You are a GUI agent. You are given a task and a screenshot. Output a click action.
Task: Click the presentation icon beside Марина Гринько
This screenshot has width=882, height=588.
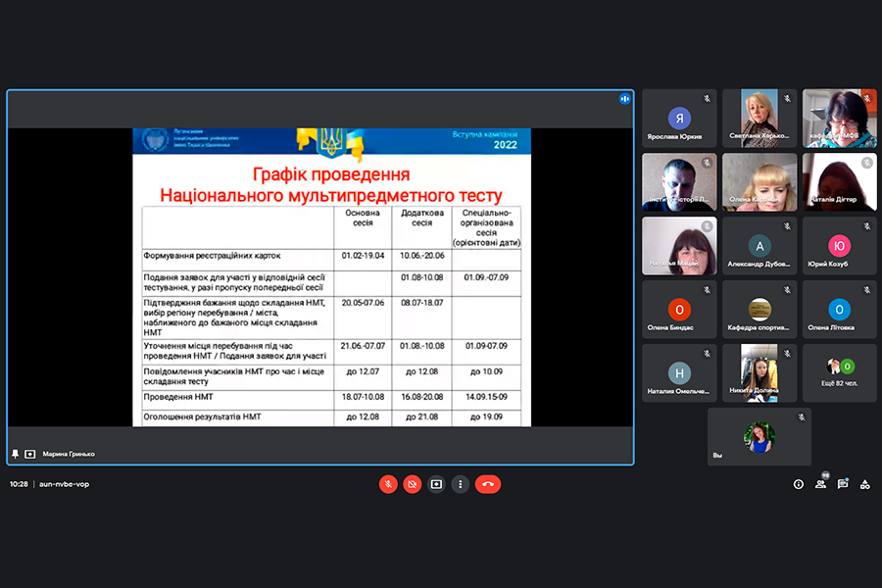tap(29, 454)
